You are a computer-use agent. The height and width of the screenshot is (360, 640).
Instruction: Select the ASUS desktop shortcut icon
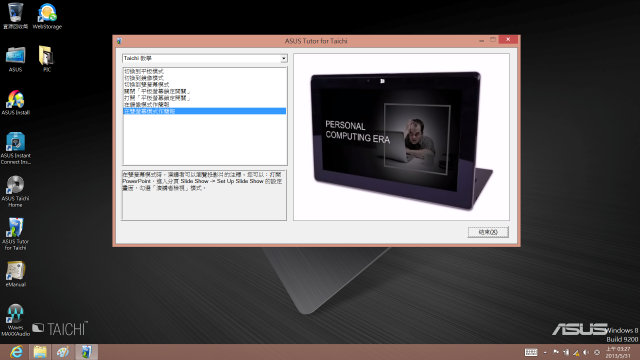[x=16, y=59]
